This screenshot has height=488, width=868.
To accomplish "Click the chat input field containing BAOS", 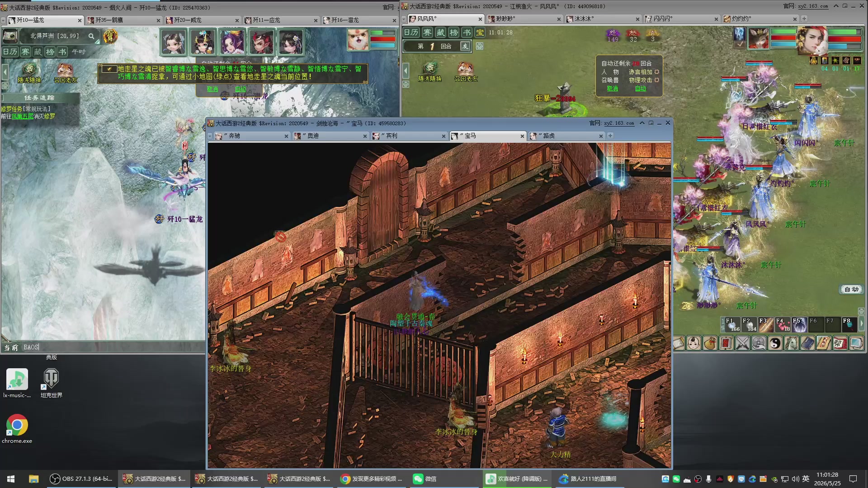I will coord(113,347).
